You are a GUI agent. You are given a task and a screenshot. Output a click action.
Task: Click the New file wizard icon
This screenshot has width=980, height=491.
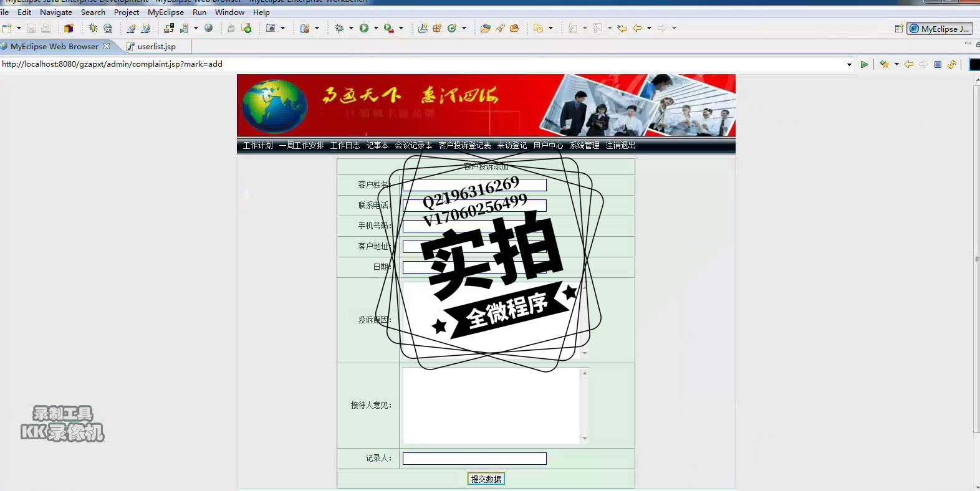(x=7, y=28)
